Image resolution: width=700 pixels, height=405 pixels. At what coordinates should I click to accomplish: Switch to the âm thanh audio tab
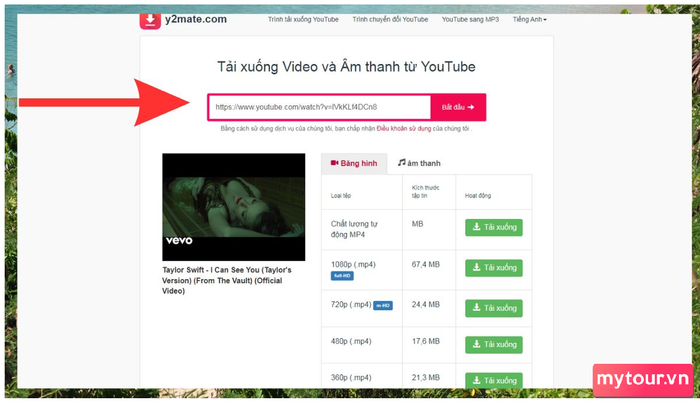click(x=419, y=163)
